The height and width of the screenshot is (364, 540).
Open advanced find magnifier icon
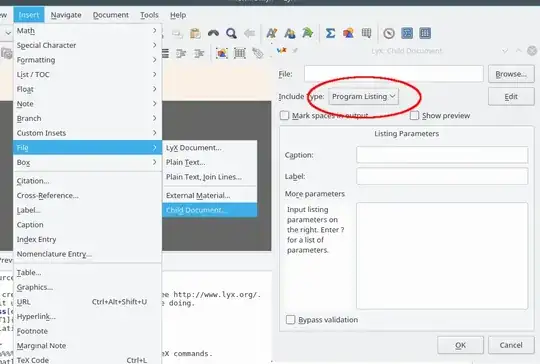[231, 33]
